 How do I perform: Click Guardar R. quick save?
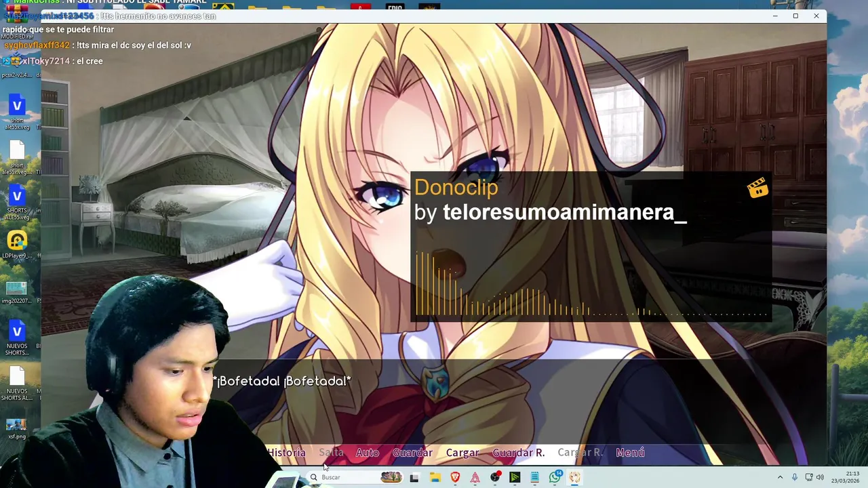(518, 453)
